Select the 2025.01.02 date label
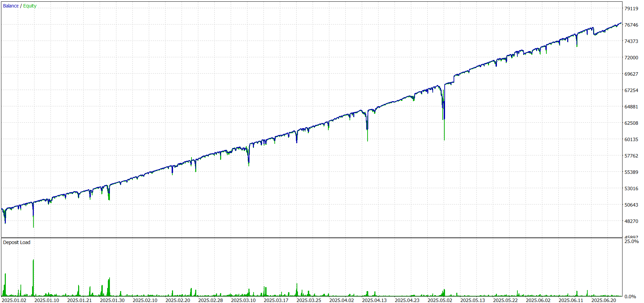This screenshot has width=644, height=303. (x=14, y=300)
